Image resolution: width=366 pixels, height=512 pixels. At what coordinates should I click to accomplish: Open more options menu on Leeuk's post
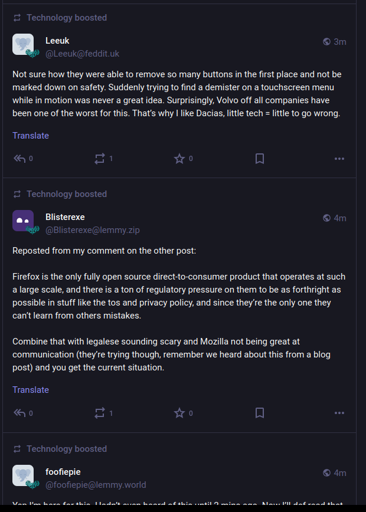tap(339, 159)
